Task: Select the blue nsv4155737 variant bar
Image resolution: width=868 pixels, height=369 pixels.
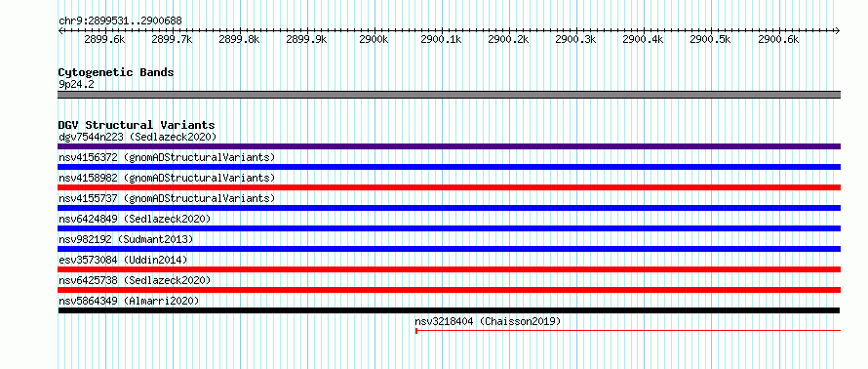Action: coord(449,208)
